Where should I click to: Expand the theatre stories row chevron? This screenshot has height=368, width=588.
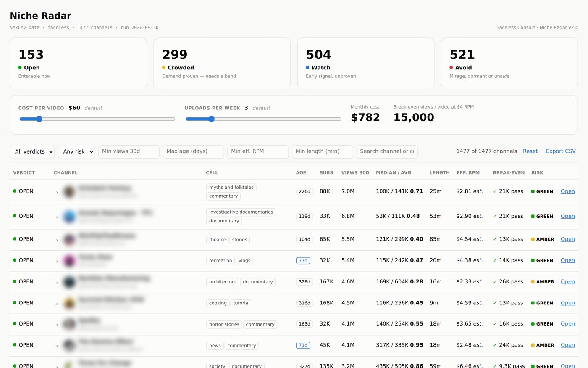tap(57, 240)
